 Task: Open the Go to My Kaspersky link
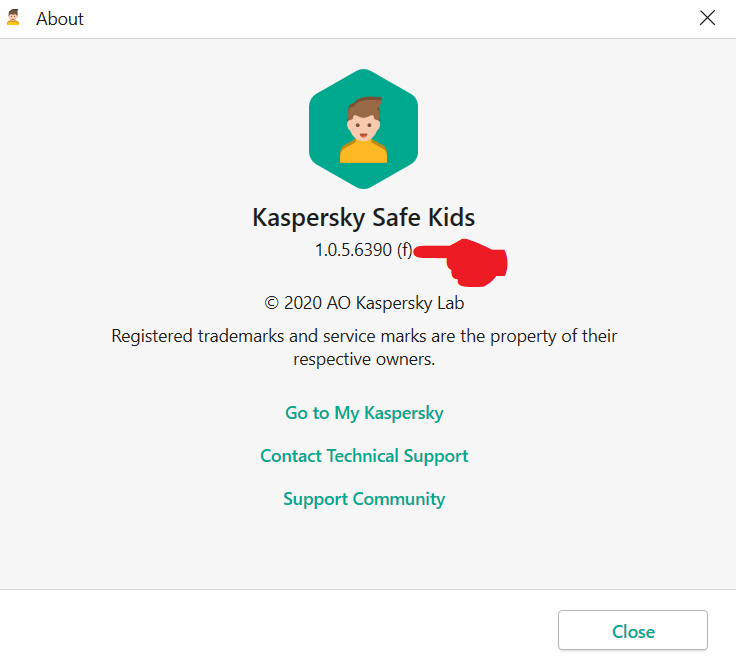tap(364, 413)
